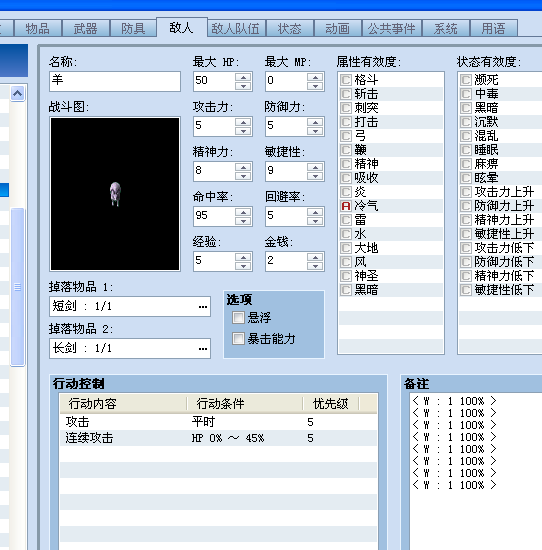The image size is (542, 550).
Task: Enable the 悬浮 option checkbox
Action: (x=238, y=317)
